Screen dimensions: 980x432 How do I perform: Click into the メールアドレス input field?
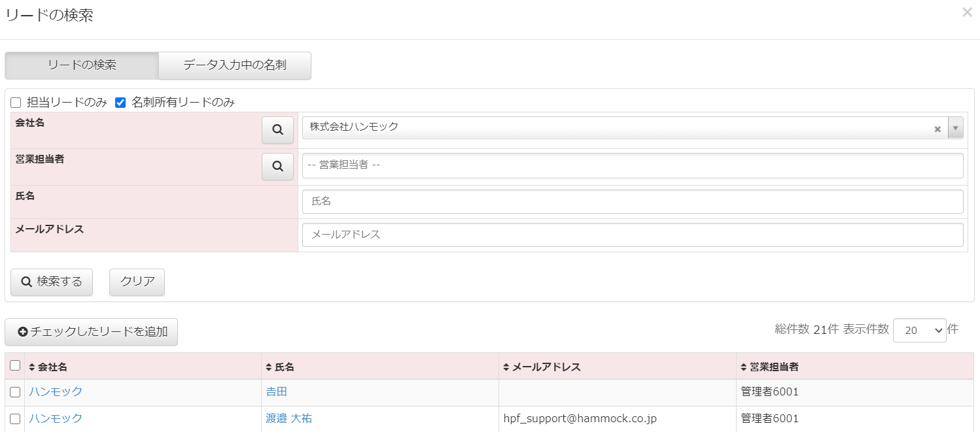[x=632, y=235]
